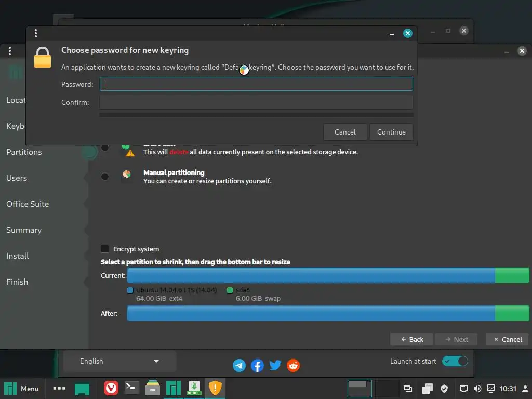532x399 pixels.
Task: Click the blue Ubuntu legend swatch
Action: tap(130, 290)
